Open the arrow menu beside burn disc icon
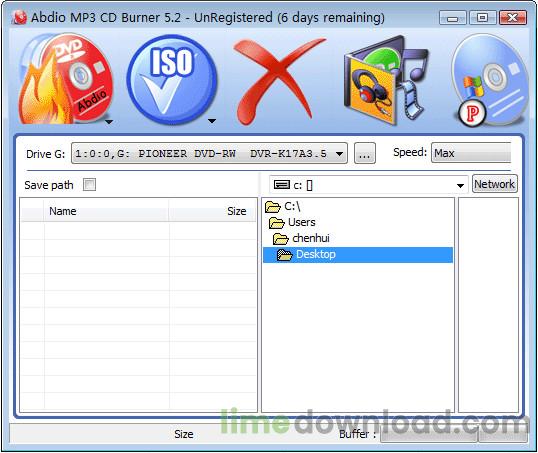Screen dimensions: 538x453 (x=109, y=121)
